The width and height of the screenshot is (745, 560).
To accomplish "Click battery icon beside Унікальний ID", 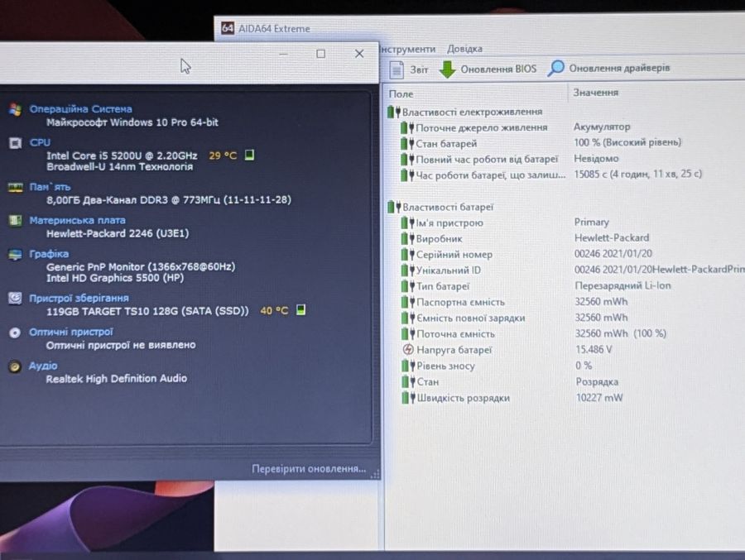I will (407, 270).
